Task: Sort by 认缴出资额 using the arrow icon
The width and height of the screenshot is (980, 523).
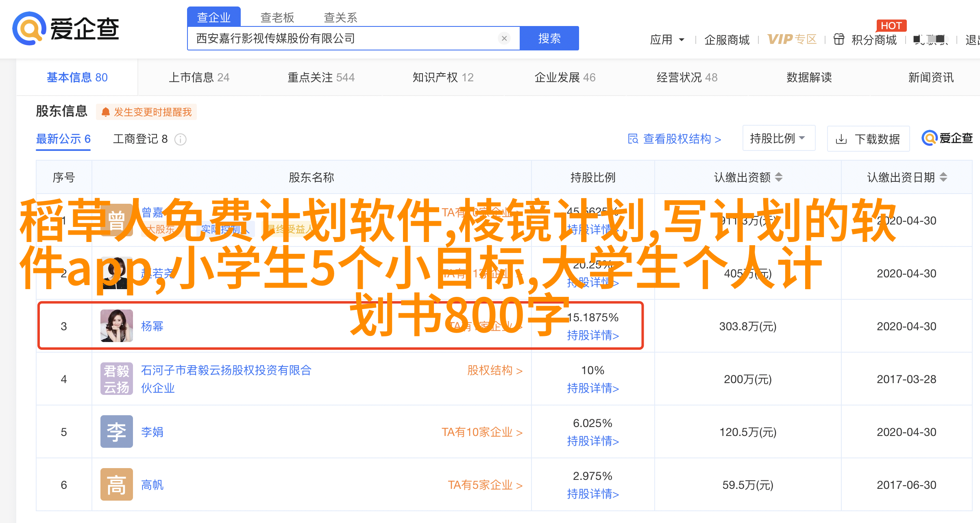Action: tap(779, 177)
